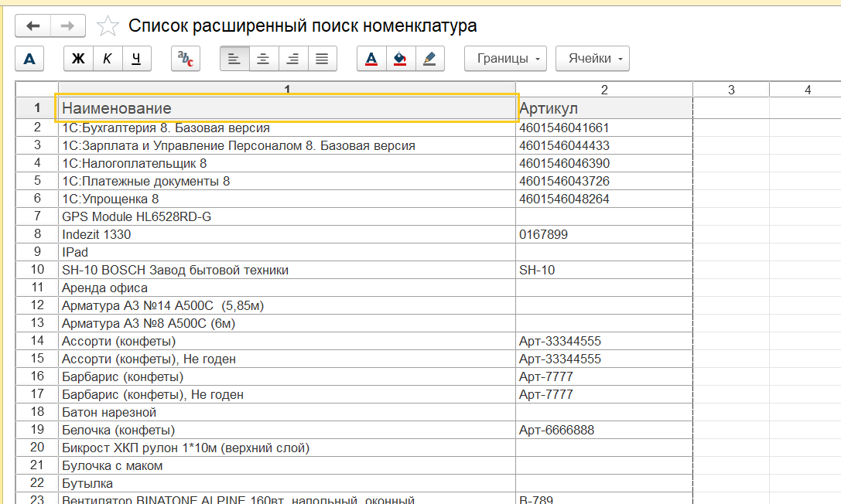Select cell 'Батон нарезной'

click(287, 412)
